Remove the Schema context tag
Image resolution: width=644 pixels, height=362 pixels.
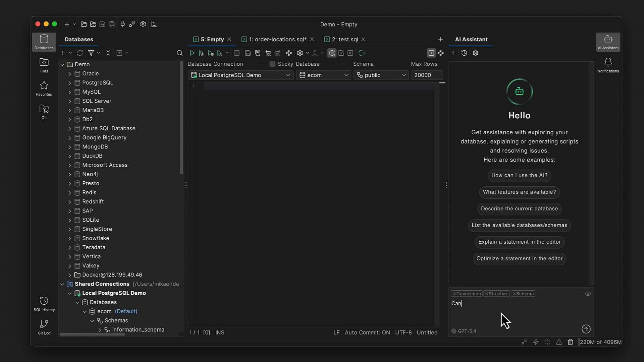coord(514,294)
